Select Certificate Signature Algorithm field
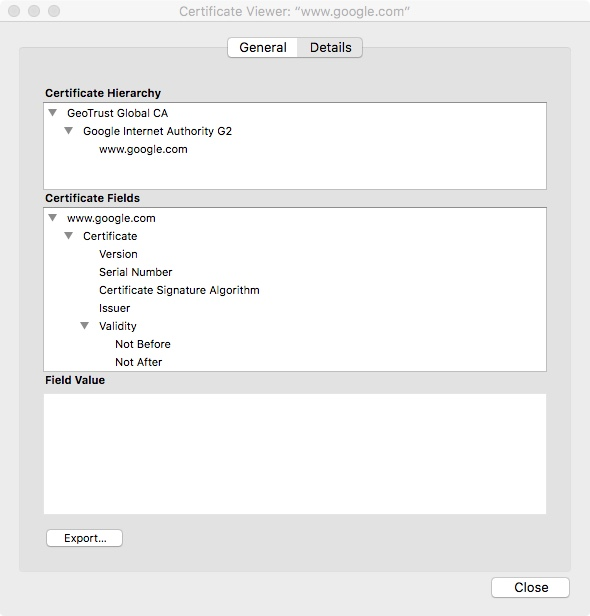This screenshot has width=590, height=616. click(179, 290)
